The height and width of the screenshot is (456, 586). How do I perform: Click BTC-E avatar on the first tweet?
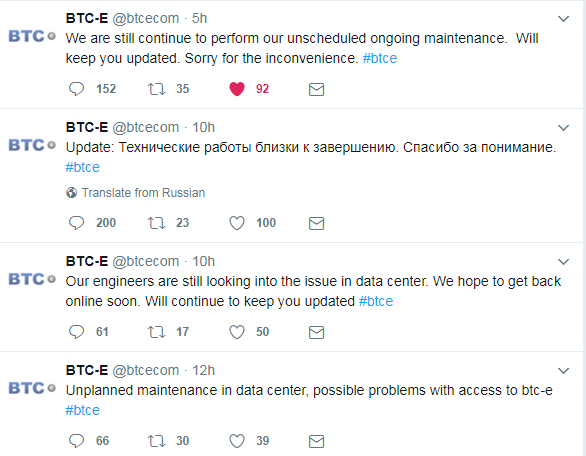[32, 36]
